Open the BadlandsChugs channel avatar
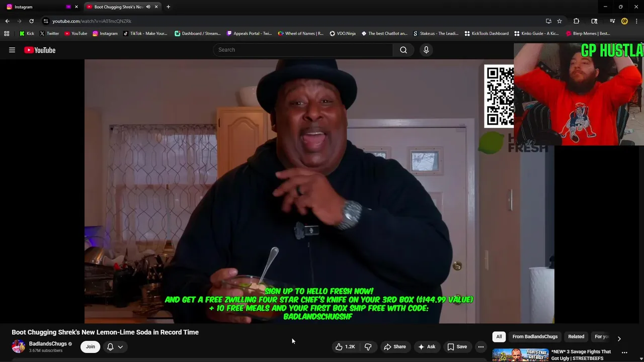Screen dimensions: 644x362 coord(18,346)
